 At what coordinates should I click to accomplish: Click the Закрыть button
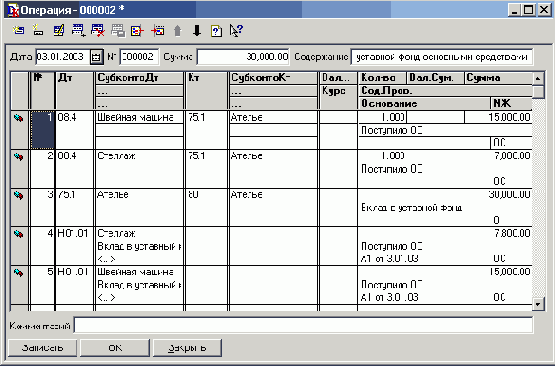pos(187,348)
